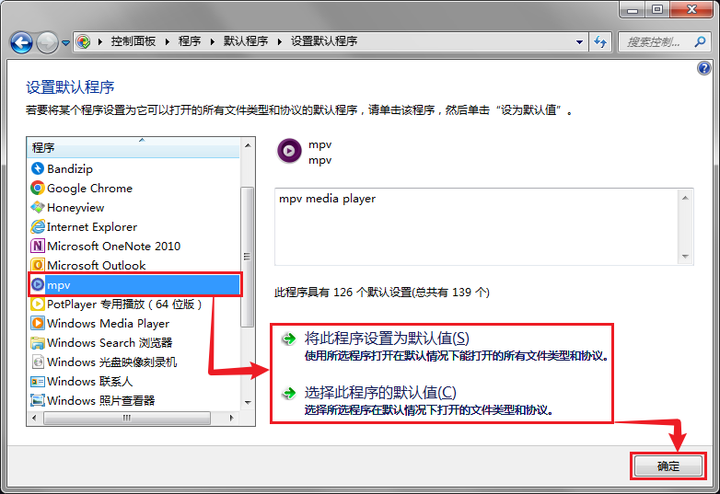Click the Honeyview icon
The image size is (720, 494).
[37, 208]
